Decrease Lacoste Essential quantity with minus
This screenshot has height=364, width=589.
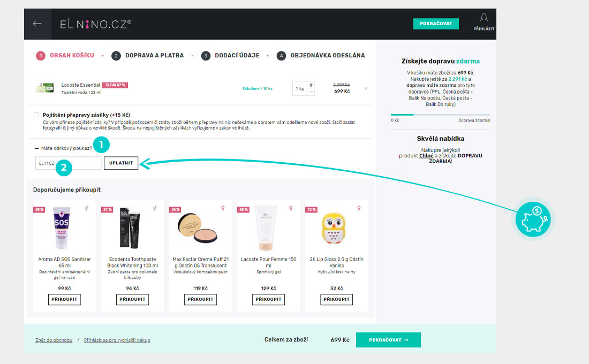[x=311, y=92]
